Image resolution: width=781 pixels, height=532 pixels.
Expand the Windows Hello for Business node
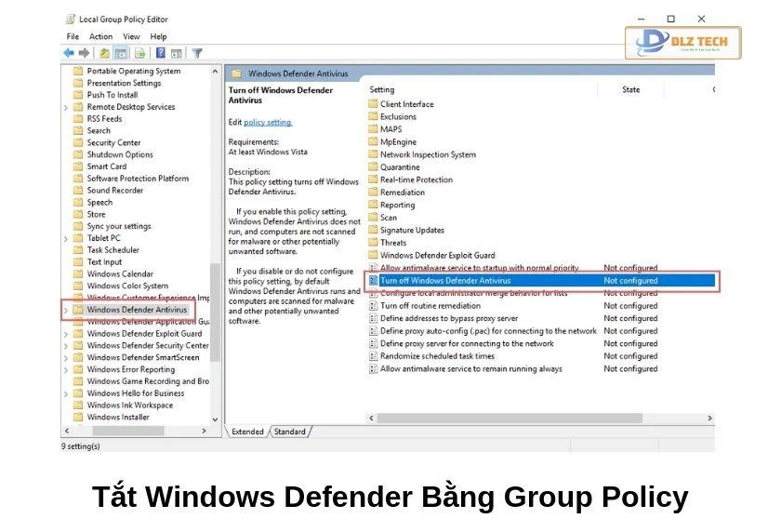tap(66, 393)
